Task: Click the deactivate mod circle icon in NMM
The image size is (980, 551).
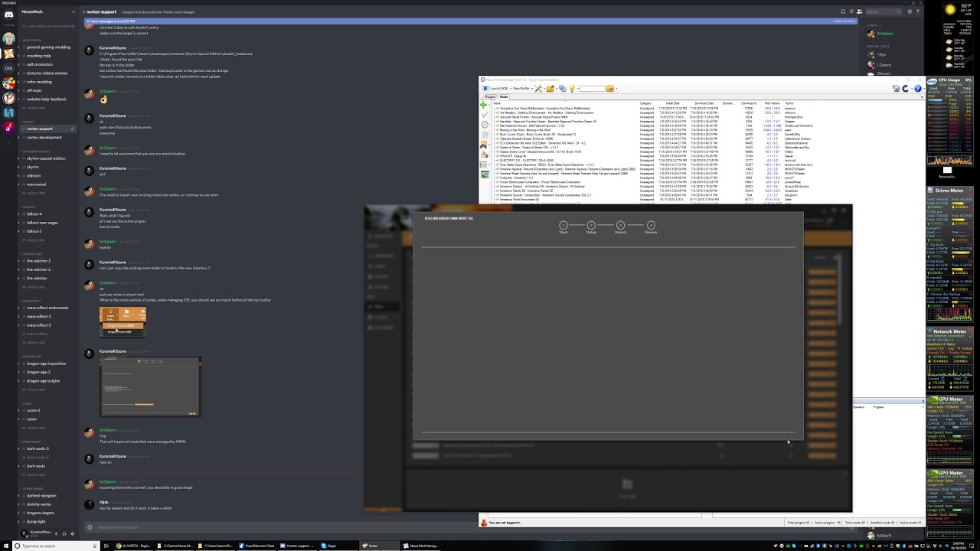Action: 484,125
